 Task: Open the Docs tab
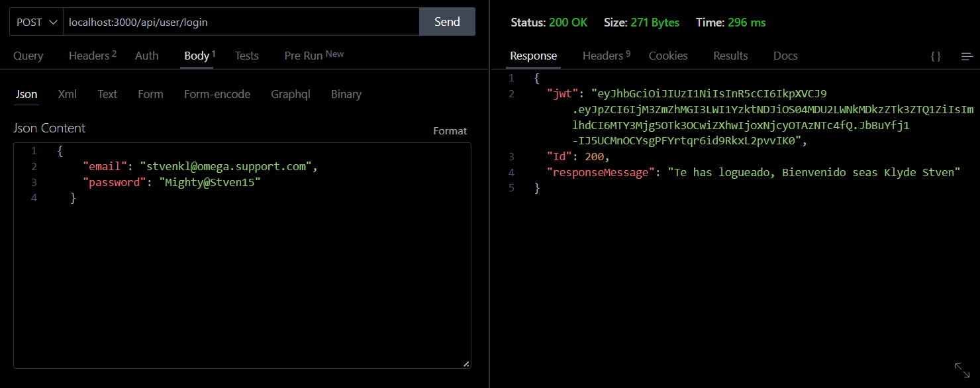point(785,56)
